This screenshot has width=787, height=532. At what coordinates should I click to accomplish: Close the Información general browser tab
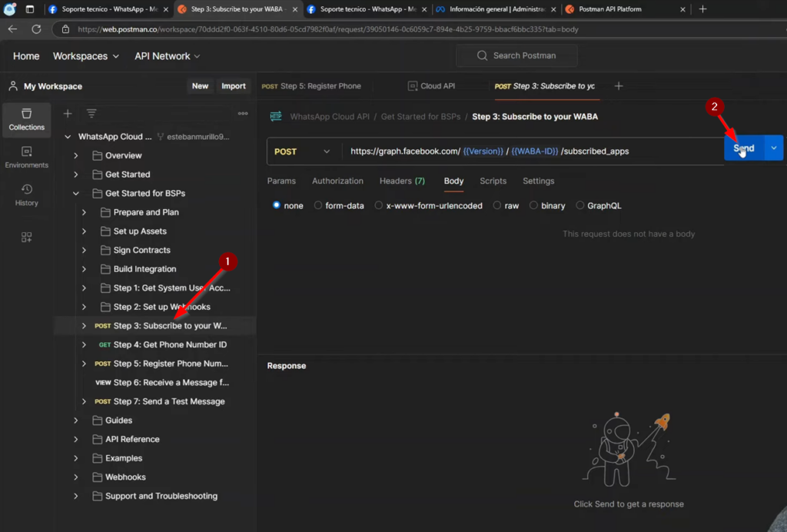coord(553,9)
